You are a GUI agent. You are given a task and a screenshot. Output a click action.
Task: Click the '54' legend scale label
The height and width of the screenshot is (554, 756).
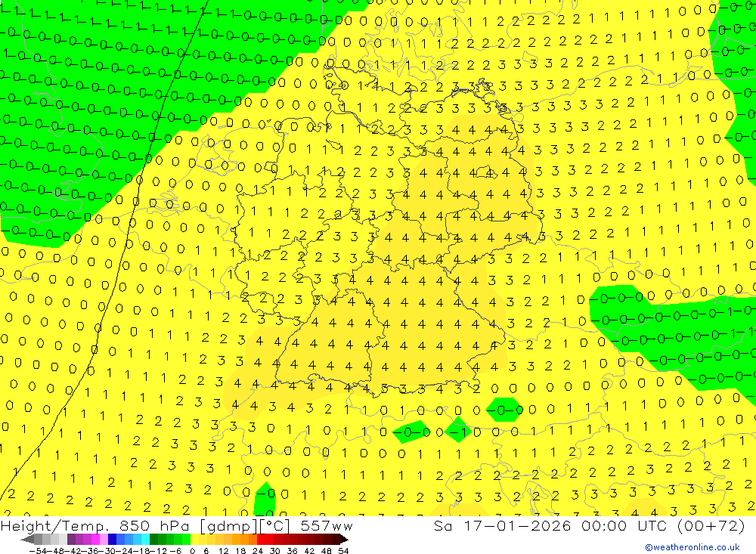click(343, 551)
